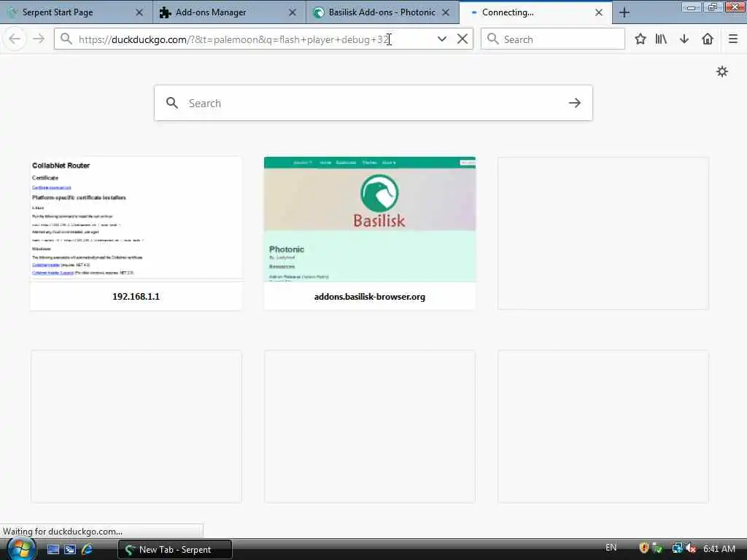Click the 6:41 AM system clock
This screenshot has height=560, width=747.
point(719,548)
